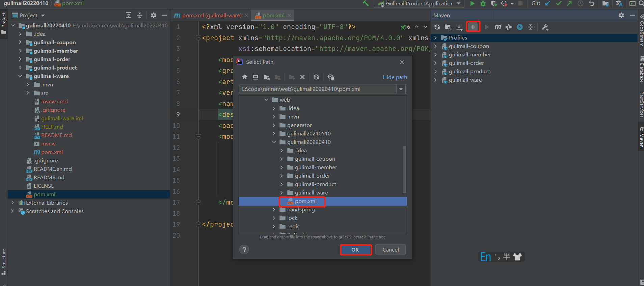The height and width of the screenshot is (286, 644).
Task: Download sources and documentation icon
Action: click(459, 27)
